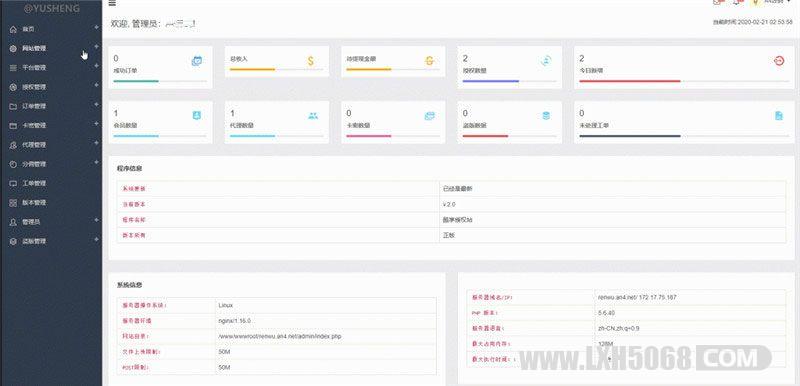This screenshot has width=800, height=386.
Task: Click the PHP version 5.6.40 value
Action: (607, 313)
